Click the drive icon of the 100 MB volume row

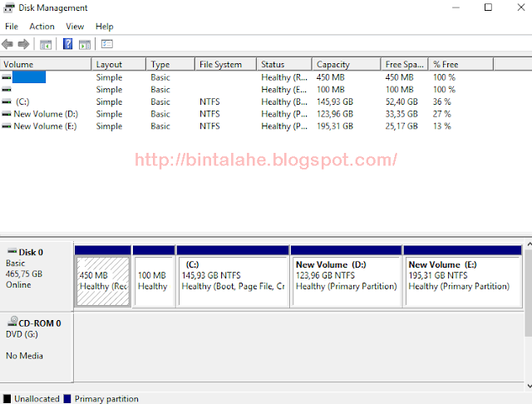[x=7, y=90]
